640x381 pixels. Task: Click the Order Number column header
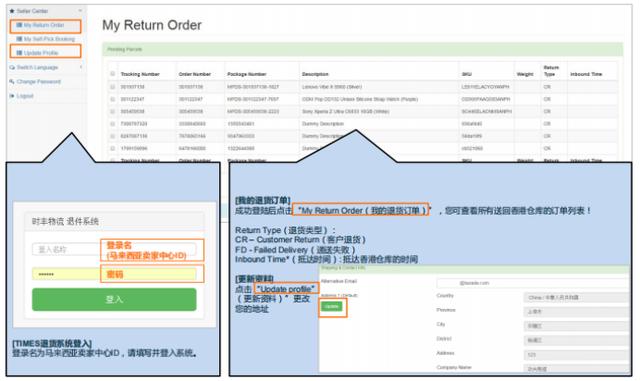[x=195, y=74]
